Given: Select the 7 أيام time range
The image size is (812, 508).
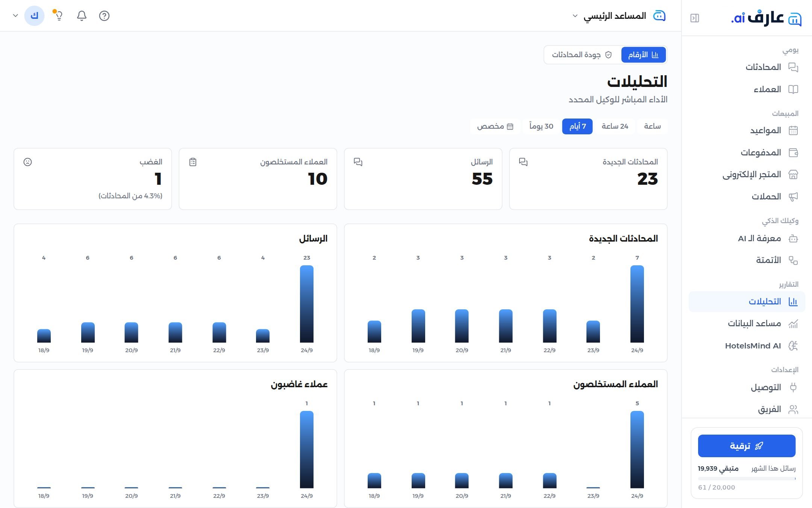Looking at the screenshot, I should (x=577, y=126).
